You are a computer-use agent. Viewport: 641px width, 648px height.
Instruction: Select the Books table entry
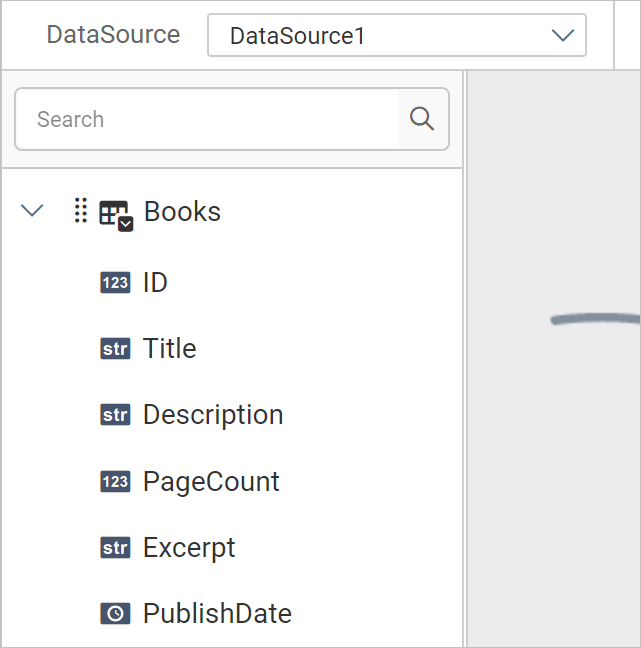(x=182, y=212)
